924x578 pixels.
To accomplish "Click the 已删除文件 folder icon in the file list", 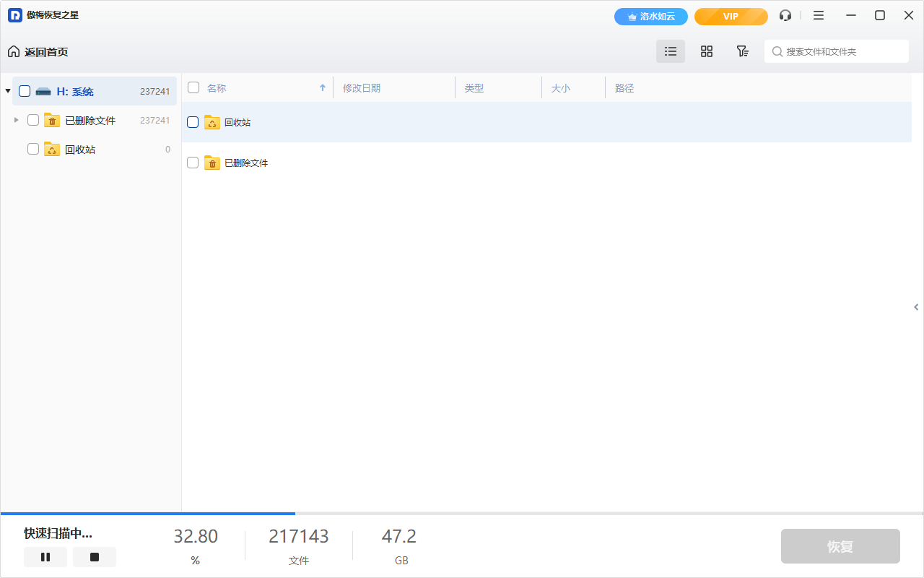I will coord(212,163).
